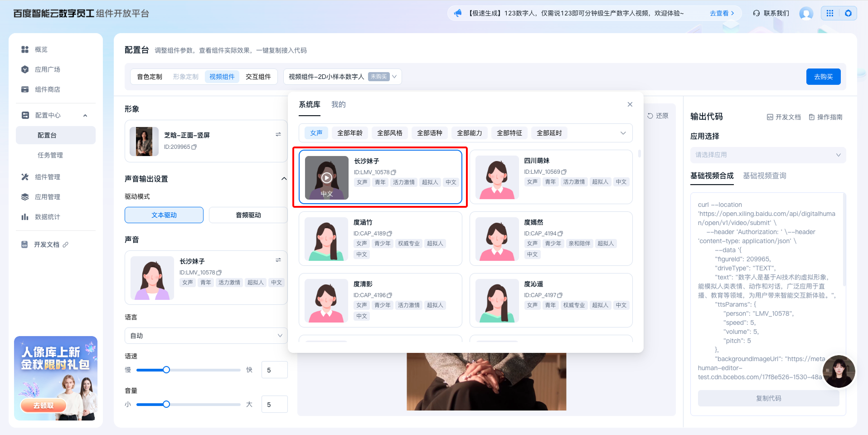Click the 去购买 button

point(823,77)
